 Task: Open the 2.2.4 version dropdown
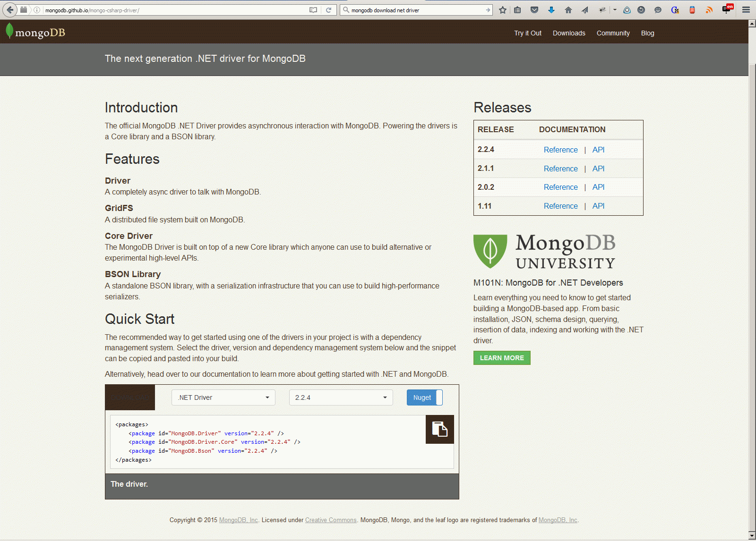click(341, 397)
